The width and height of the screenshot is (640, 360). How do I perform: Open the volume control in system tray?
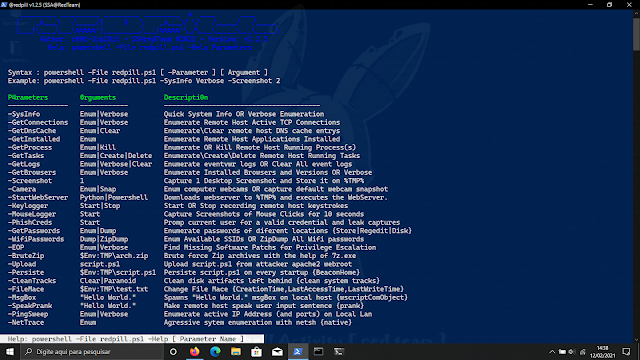pyautogui.click(x=572, y=351)
